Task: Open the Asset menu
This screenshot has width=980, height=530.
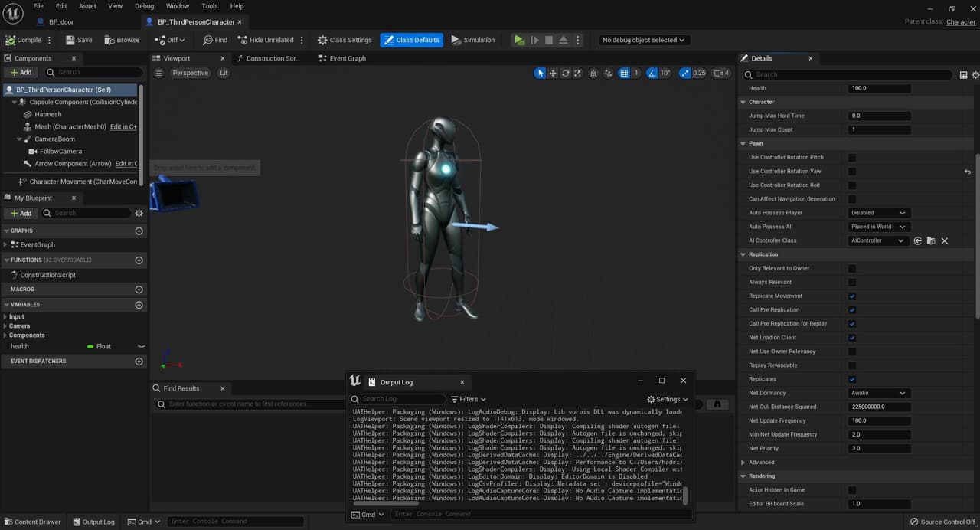Action: click(88, 6)
